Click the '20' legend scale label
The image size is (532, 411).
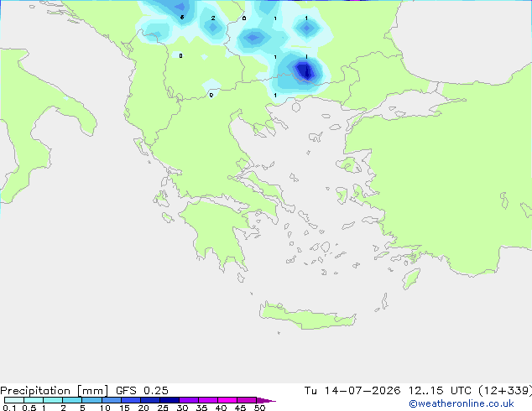tap(143, 408)
